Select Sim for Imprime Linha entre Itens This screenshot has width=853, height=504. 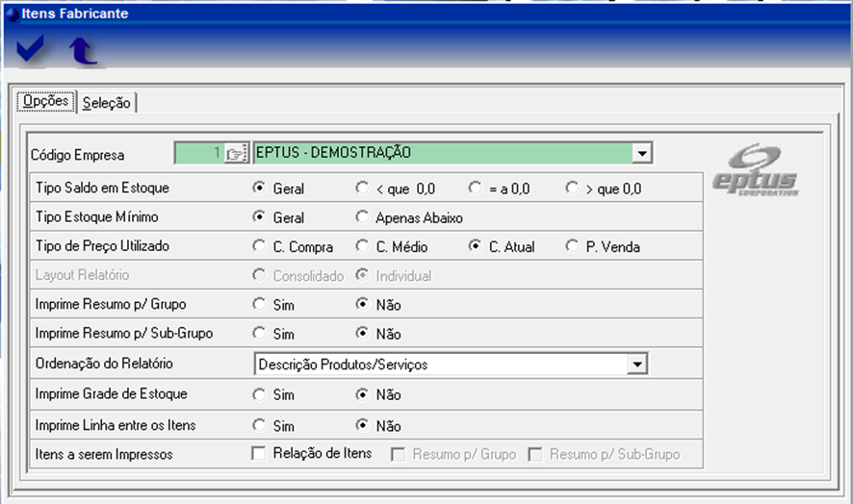click(258, 425)
